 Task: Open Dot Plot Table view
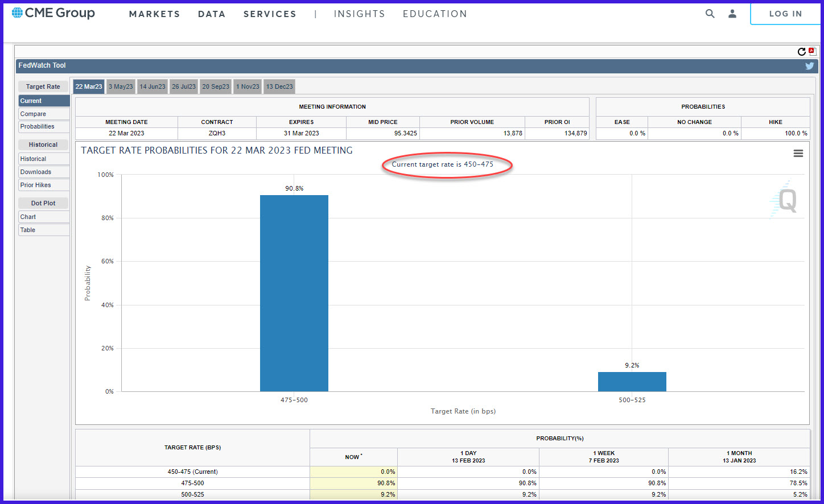(44, 230)
